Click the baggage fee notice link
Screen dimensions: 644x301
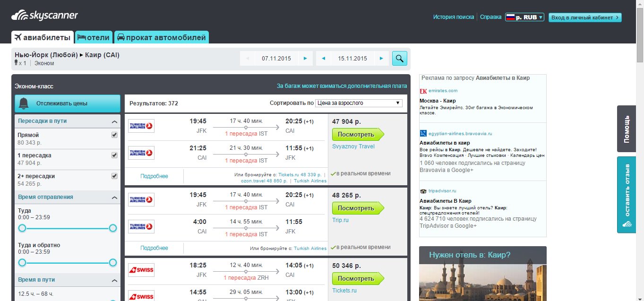point(342,86)
